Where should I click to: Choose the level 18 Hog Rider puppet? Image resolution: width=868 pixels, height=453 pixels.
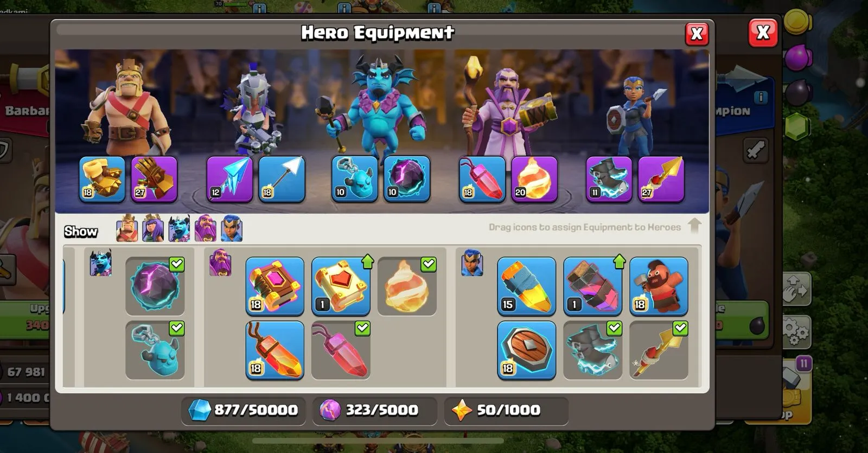[659, 286]
